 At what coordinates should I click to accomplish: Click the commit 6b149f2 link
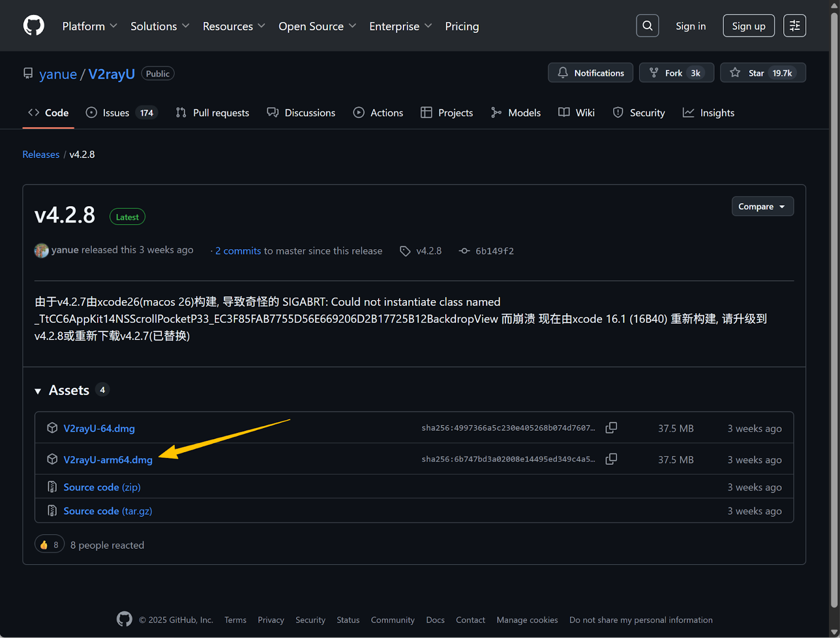[x=494, y=251]
